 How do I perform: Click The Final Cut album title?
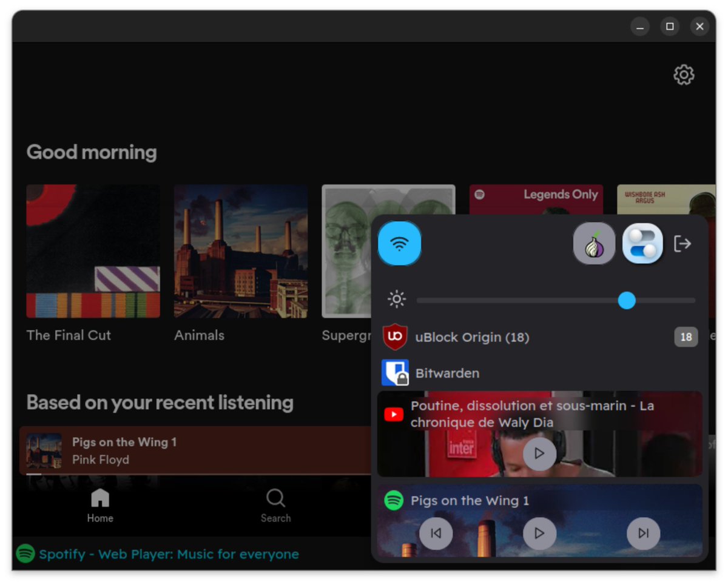[69, 335]
